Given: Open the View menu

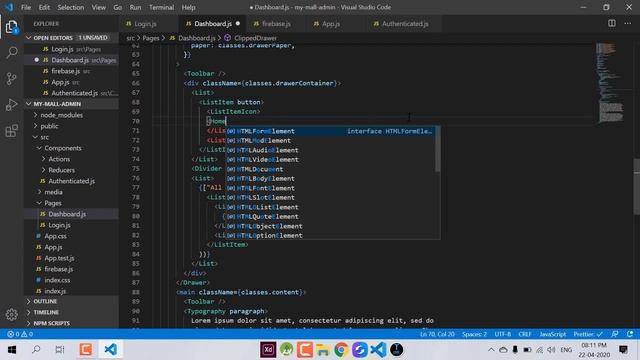Looking at the screenshot, I should tap(98, 7).
